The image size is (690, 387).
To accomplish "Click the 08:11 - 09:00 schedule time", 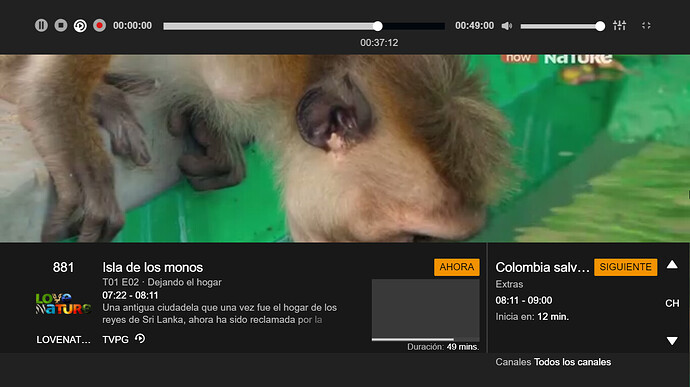I will 524,300.
